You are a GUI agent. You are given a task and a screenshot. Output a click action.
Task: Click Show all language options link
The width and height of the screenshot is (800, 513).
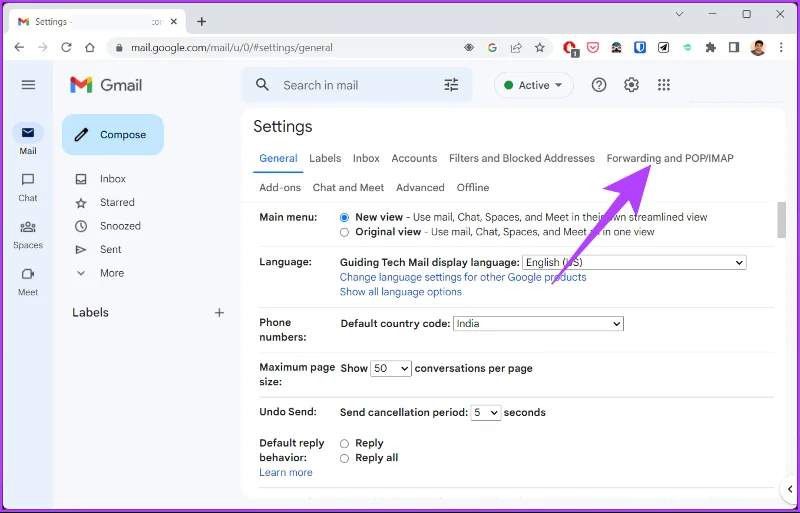(x=401, y=292)
